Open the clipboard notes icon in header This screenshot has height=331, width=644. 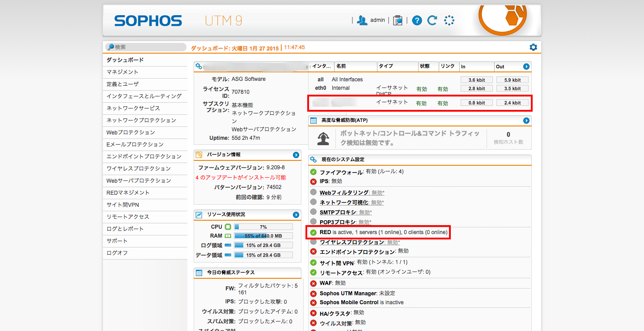[x=398, y=20]
